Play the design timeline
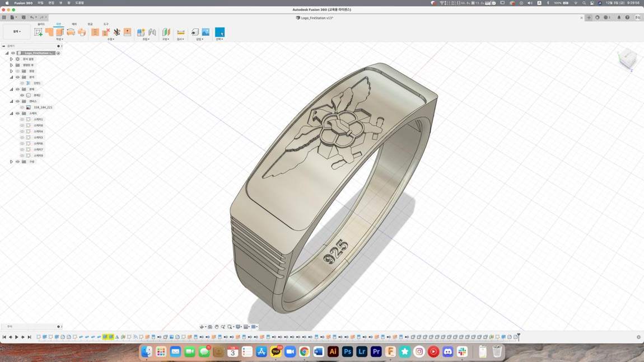Screen dimensions: 644x362 [x=17, y=337]
